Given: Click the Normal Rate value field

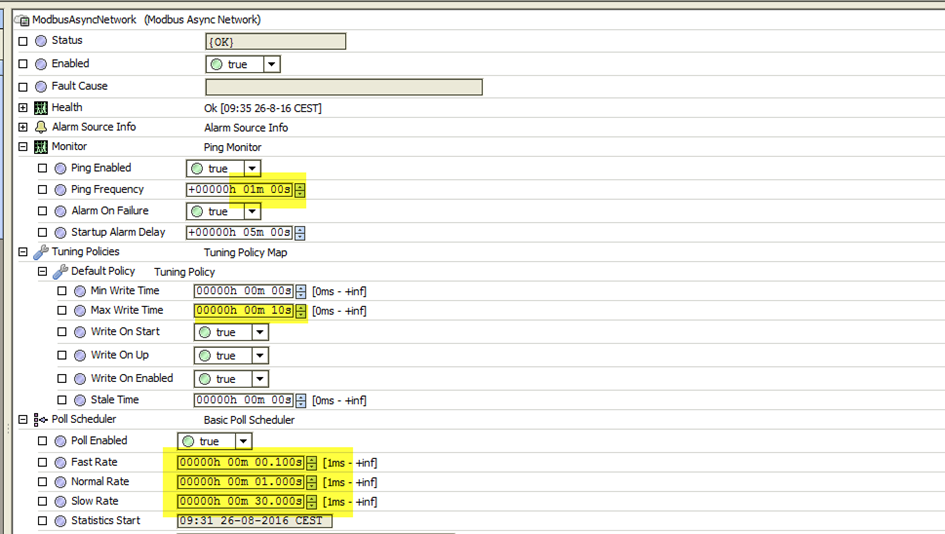Looking at the screenshot, I should pyautogui.click(x=240, y=482).
